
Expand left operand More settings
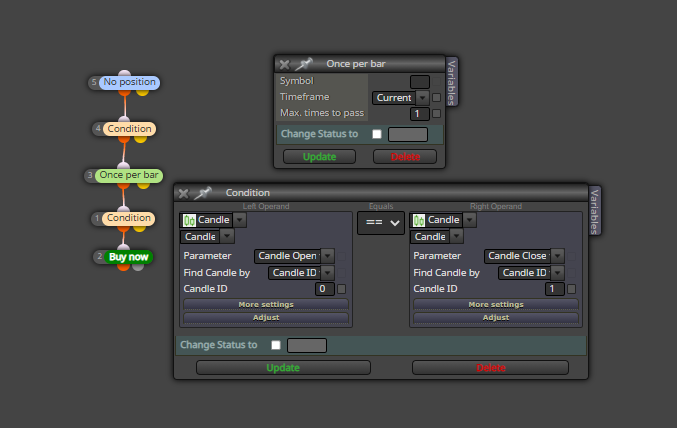point(266,304)
